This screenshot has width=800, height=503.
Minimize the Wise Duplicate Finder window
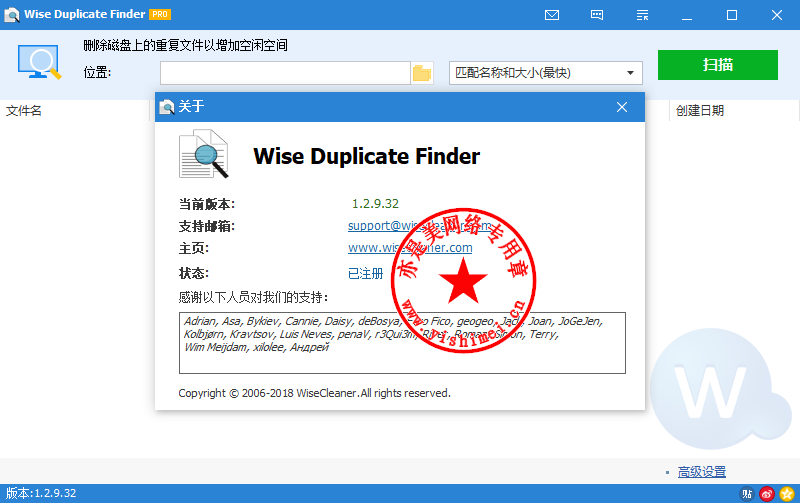pos(687,15)
